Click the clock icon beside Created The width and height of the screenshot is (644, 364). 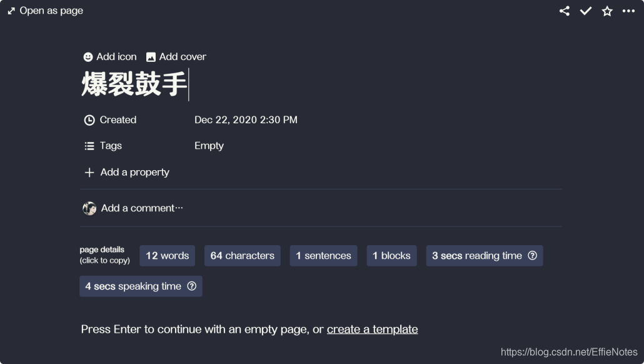pyautogui.click(x=88, y=119)
